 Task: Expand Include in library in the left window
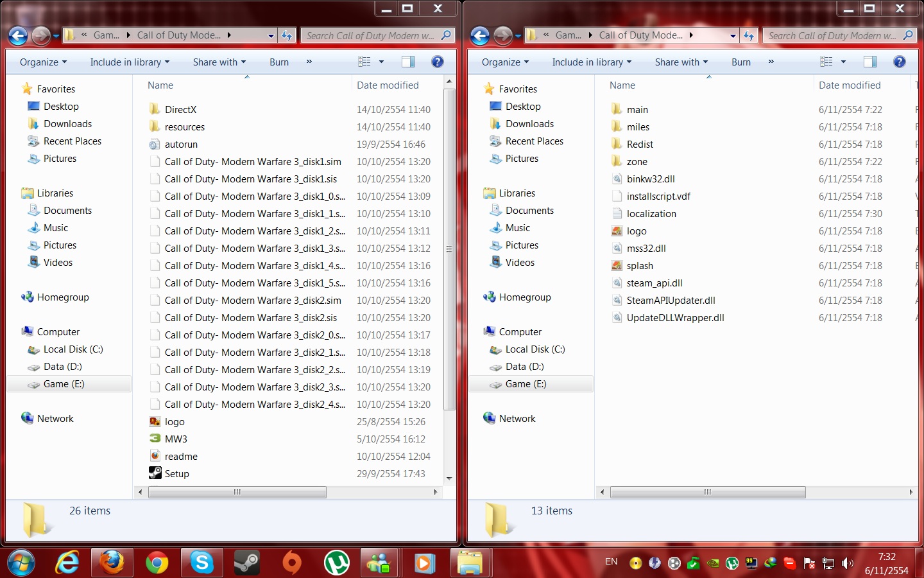tap(130, 62)
